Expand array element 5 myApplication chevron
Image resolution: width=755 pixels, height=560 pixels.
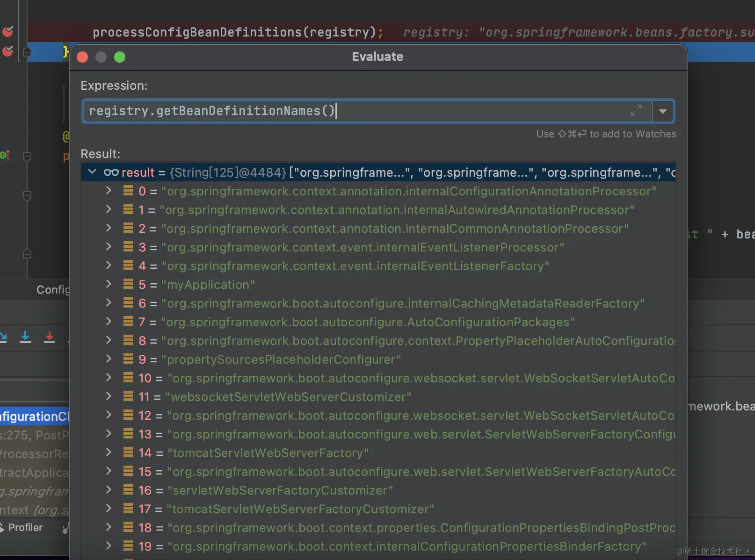pos(109,284)
